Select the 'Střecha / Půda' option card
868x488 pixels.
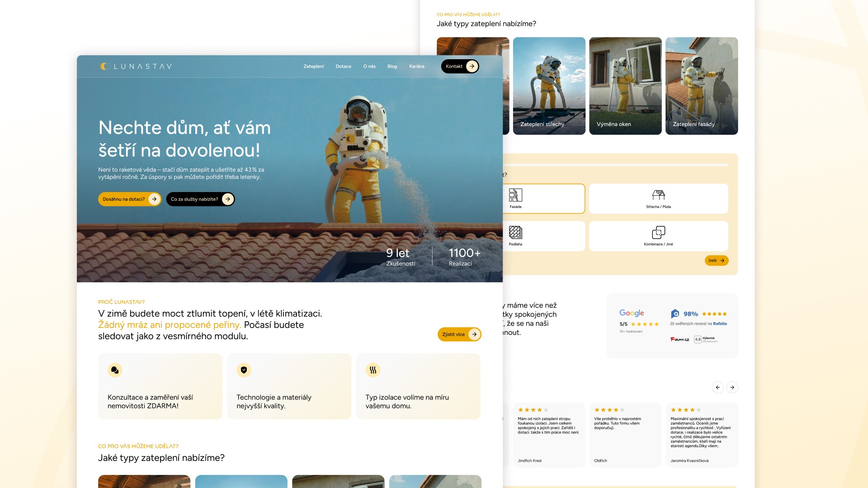click(x=659, y=198)
